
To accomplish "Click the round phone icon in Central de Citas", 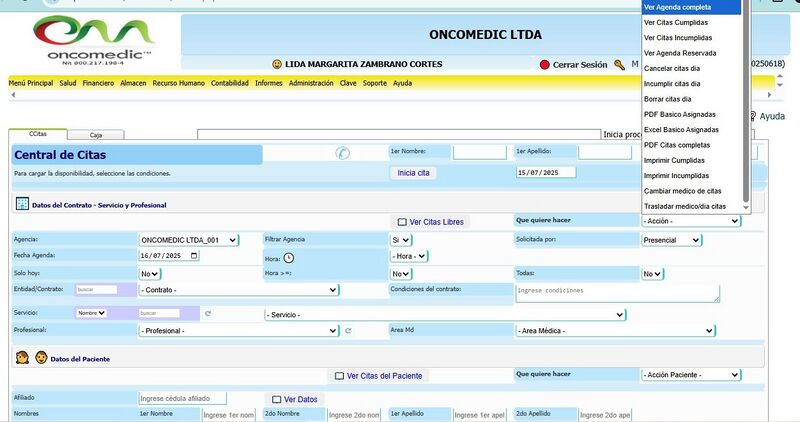I will [343, 153].
